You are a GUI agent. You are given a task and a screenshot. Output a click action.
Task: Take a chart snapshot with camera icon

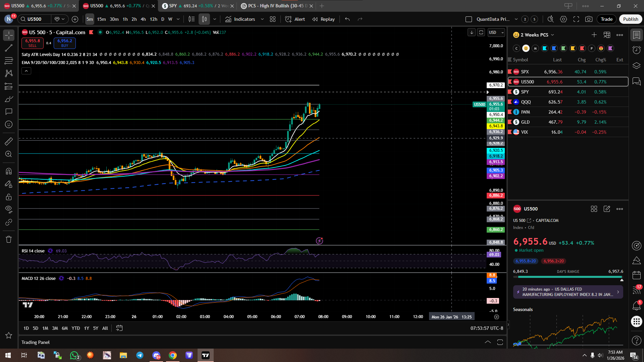click(x=589, y=19)
